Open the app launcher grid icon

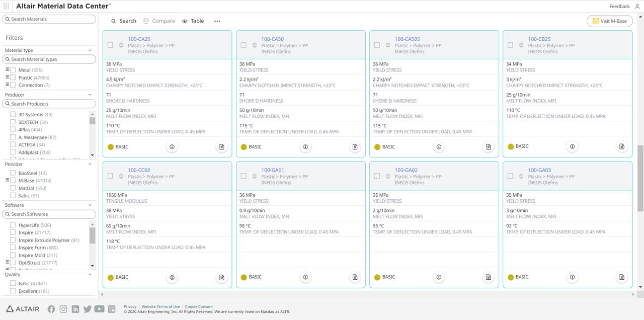pos(6,6)
